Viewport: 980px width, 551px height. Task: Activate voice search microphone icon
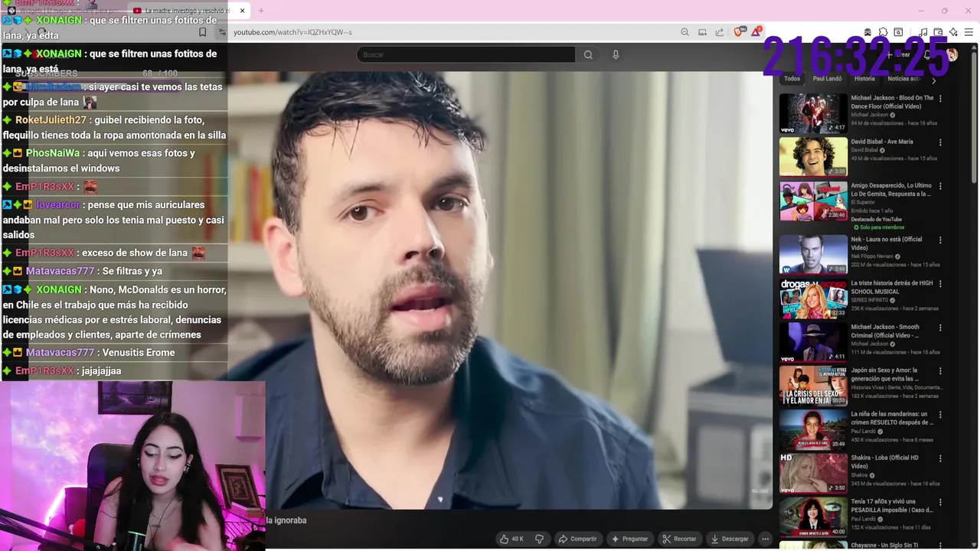[x=616, y=54]
